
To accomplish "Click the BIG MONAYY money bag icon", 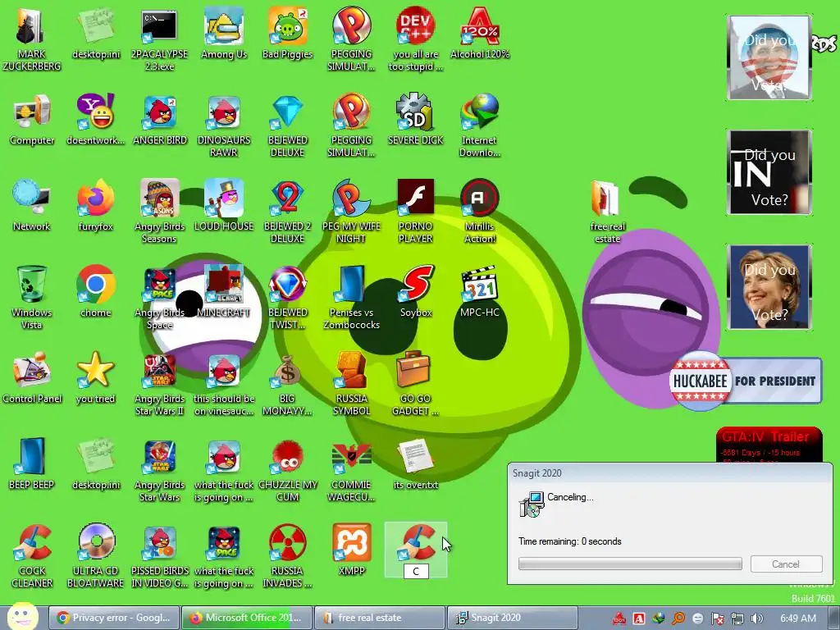I will coord(287,384).
